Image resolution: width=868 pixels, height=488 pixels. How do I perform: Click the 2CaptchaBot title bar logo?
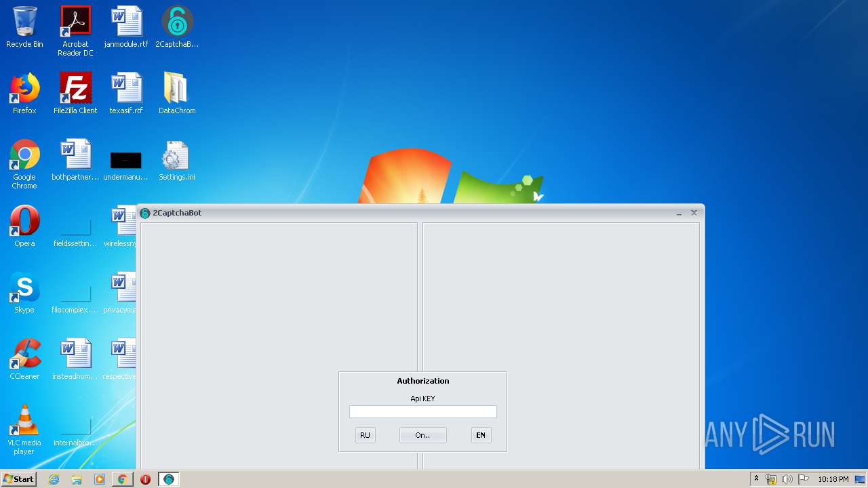[144, 213]
